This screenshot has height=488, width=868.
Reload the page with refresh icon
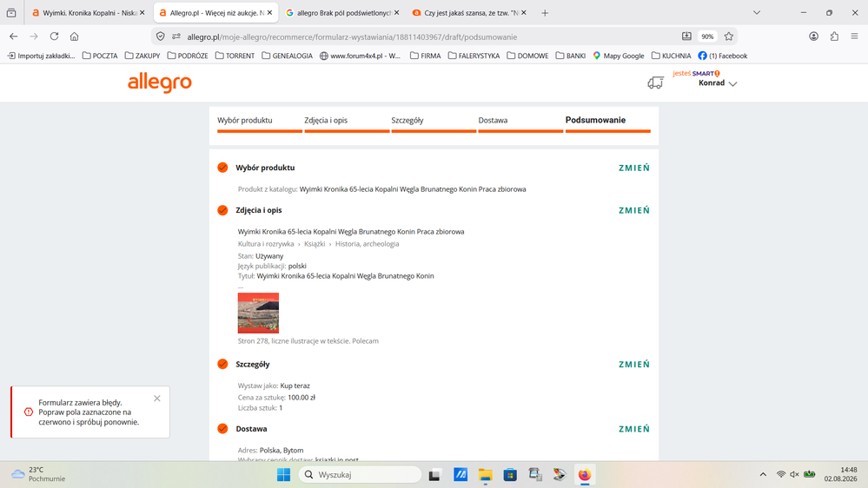pyautogui.click(x=54, y=36)
